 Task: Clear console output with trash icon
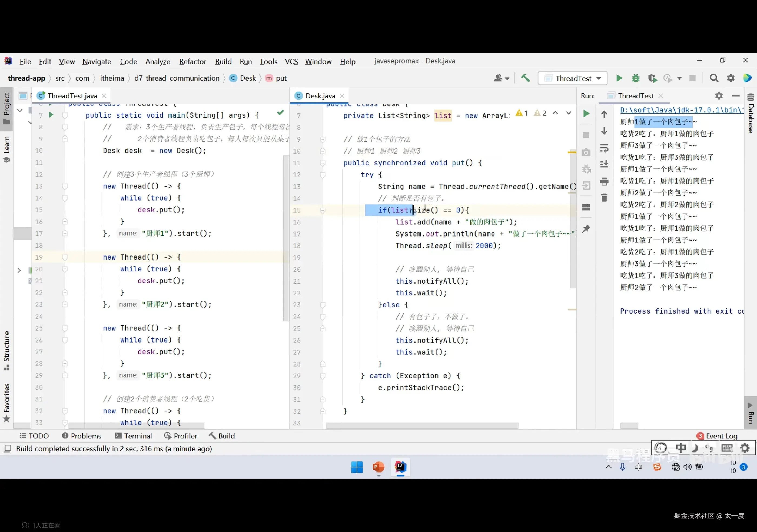[604, 198]
